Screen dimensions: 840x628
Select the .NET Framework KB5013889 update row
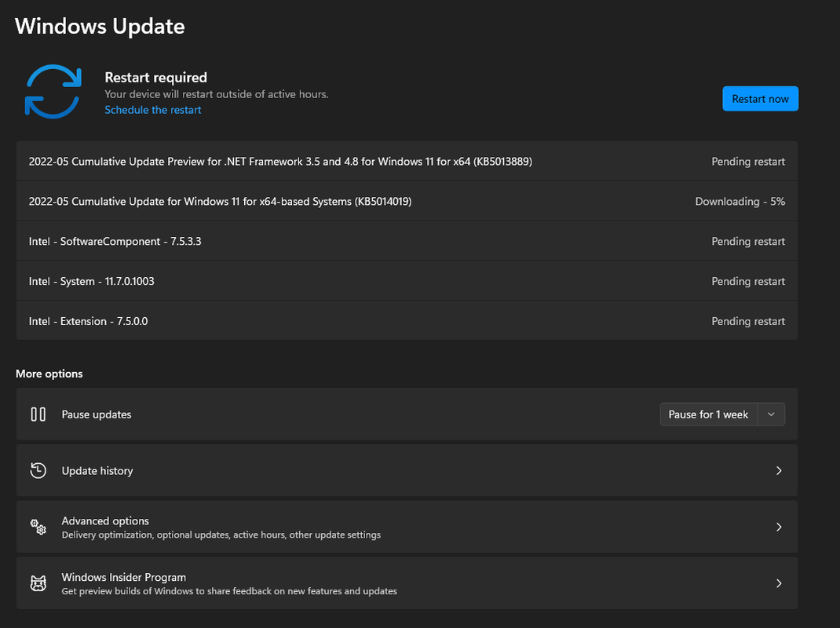407,161
